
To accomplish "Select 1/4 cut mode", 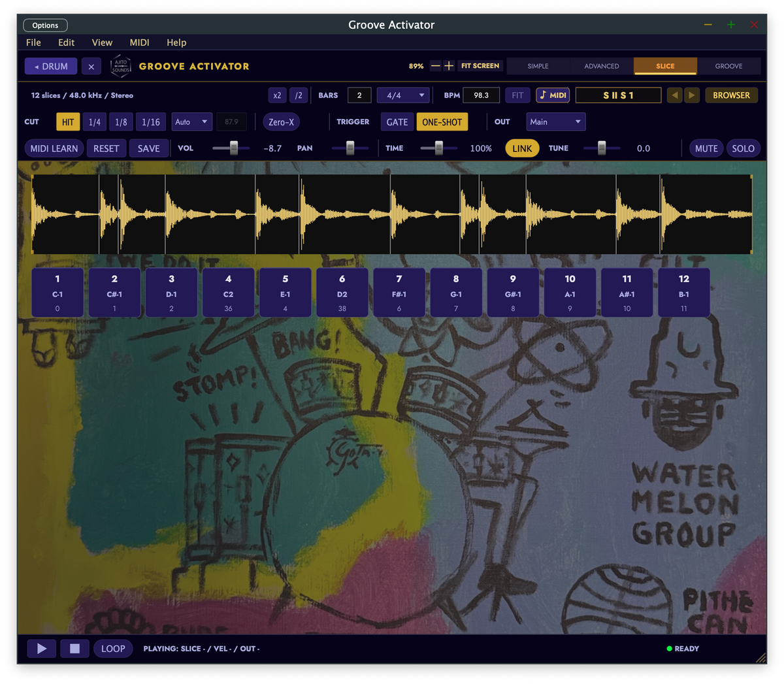I will 95,122.
